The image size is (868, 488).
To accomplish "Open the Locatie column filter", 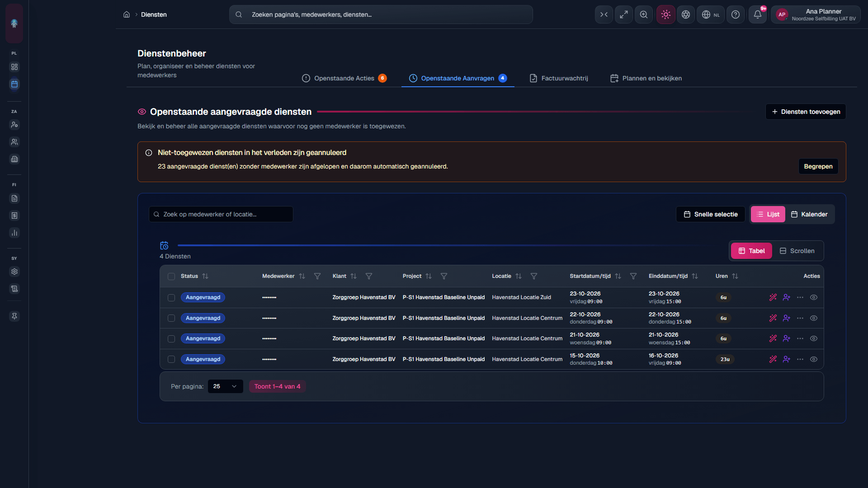I will [x=534, y=276].
